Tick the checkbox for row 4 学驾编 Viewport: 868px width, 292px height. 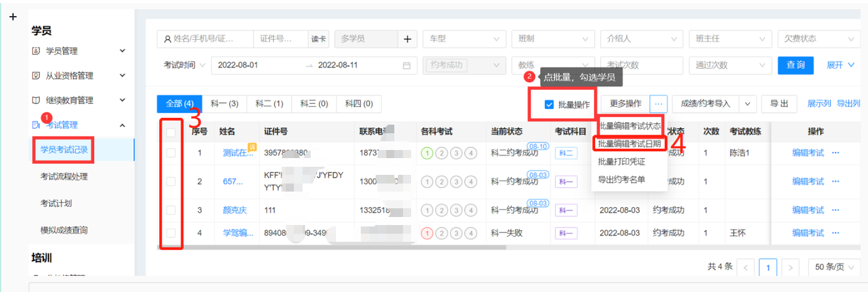(x=170, y=233)
